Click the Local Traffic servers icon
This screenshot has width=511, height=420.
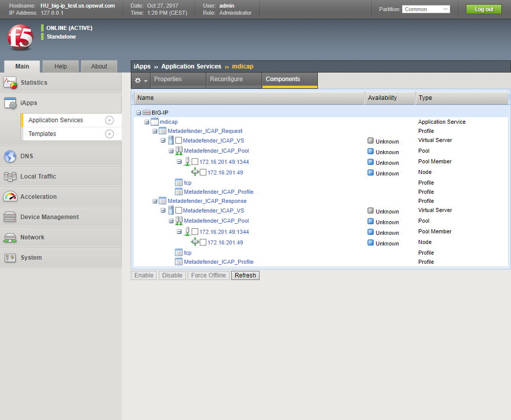pos(10,177)
